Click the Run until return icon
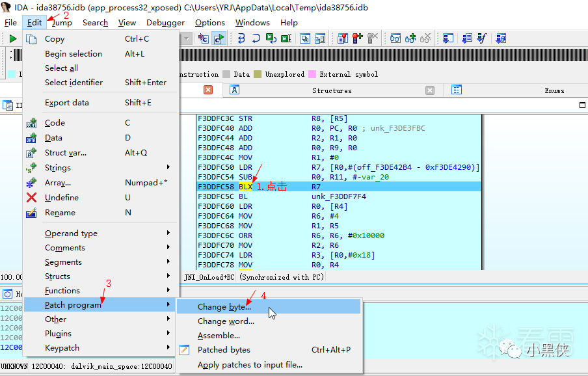This screenshot has height=376, width=588. point(271,38)
